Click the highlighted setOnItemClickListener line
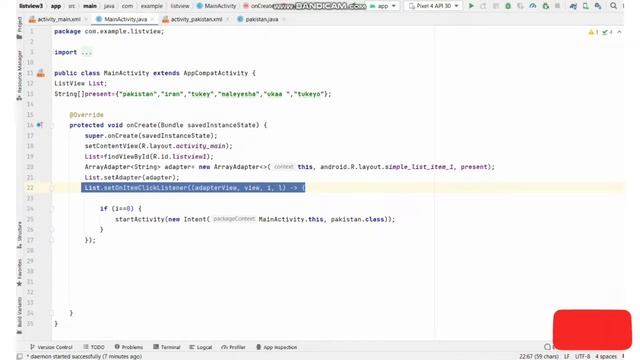Viewport: 640px width, 360px height. tap(193, 188)
